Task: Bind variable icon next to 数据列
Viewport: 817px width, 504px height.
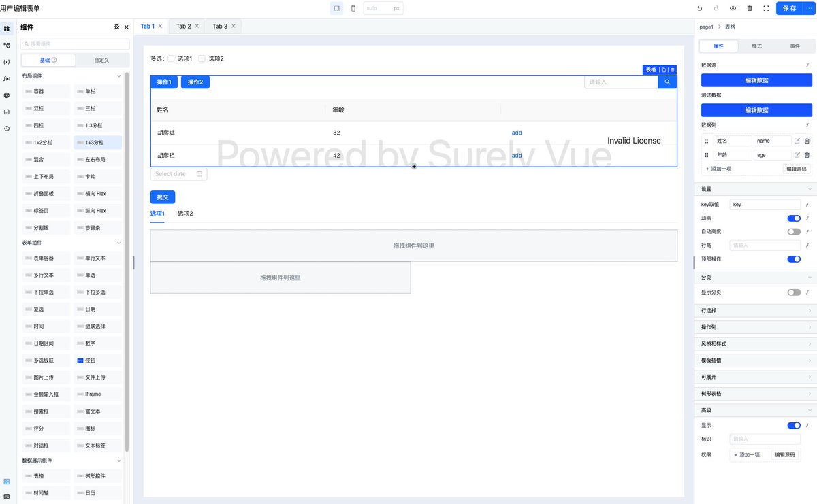Action: [x=807, y=125]
